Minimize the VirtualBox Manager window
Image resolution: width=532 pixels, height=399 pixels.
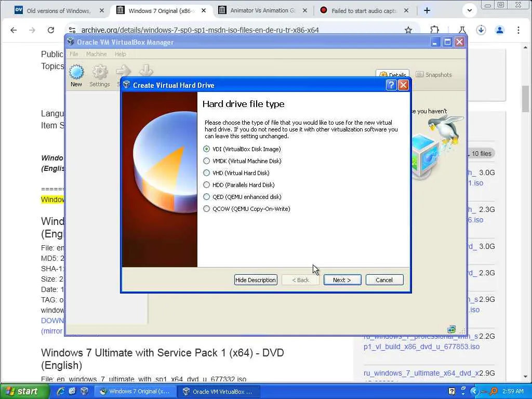coord(435,42)
